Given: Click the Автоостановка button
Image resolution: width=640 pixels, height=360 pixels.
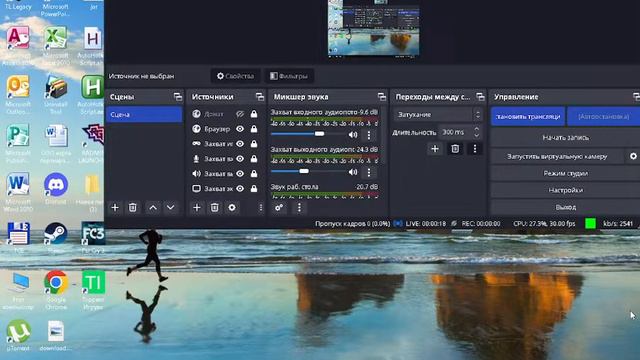Looking at the screenshot, I should [x=603, y=116].
